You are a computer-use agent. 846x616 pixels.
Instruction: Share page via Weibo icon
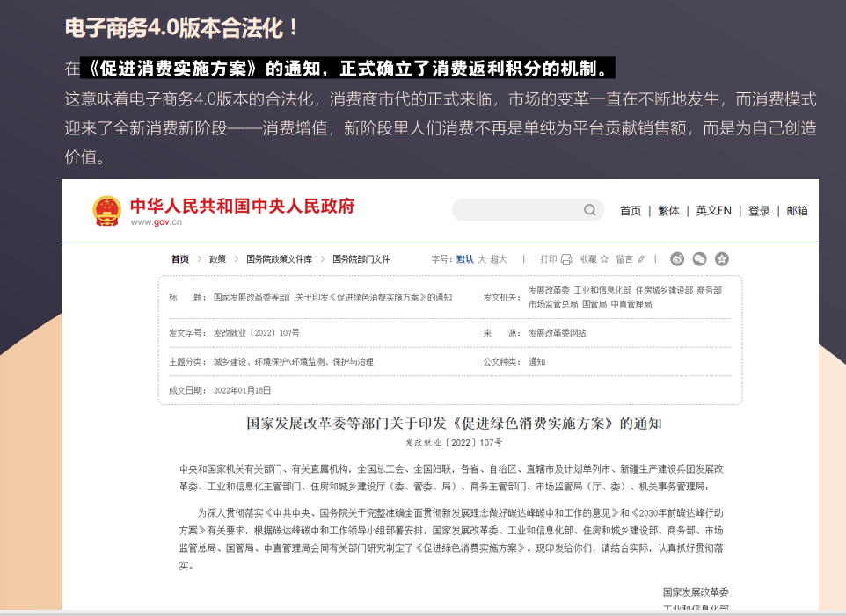677,259
